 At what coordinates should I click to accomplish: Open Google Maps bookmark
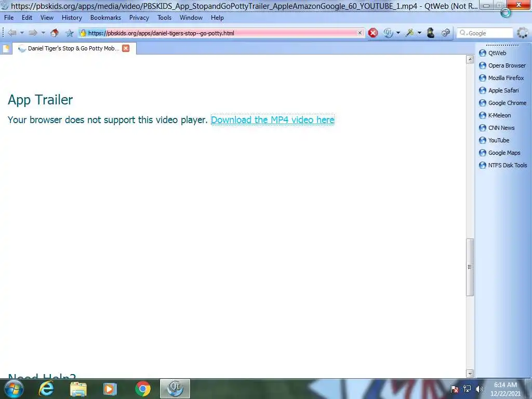pos(500,153)
